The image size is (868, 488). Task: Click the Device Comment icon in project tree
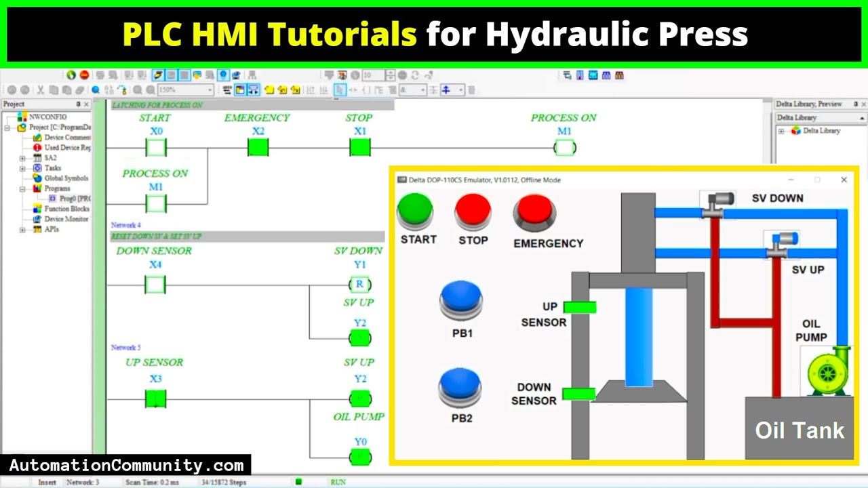[38, 138]
